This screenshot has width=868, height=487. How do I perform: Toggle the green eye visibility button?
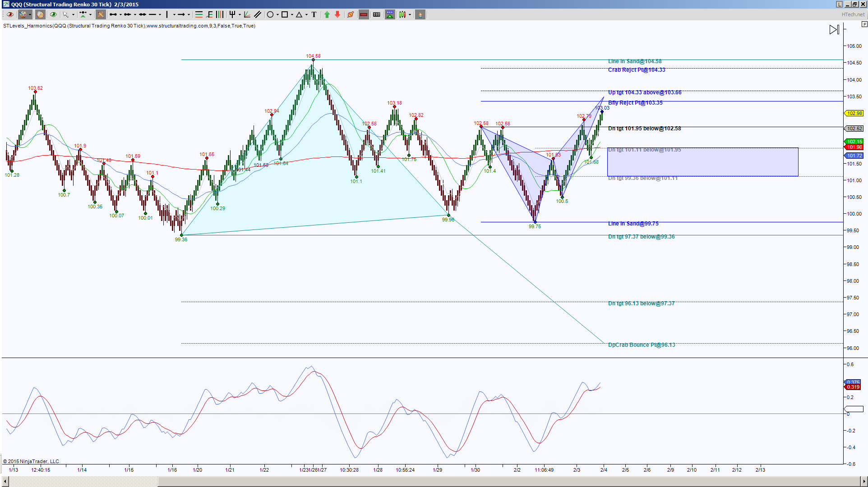pyautogui.click(x=53, y=14)
